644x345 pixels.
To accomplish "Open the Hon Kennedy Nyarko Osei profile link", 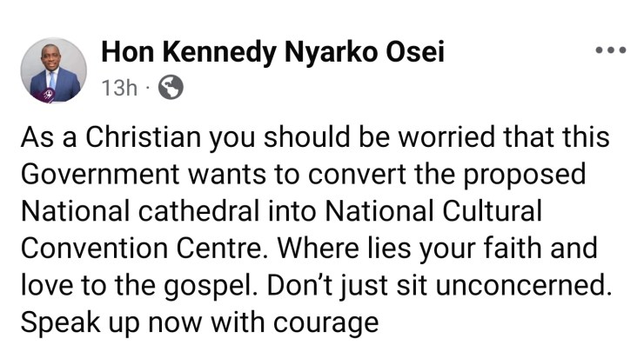I will (272, 52).
